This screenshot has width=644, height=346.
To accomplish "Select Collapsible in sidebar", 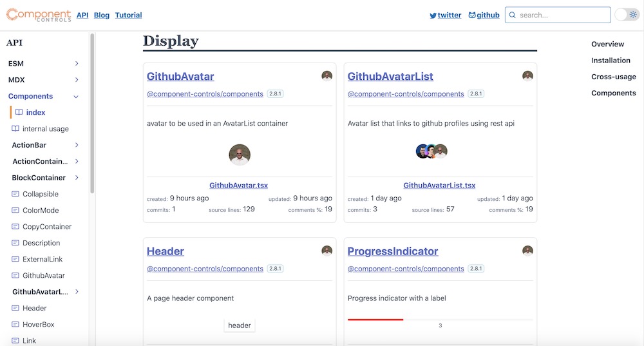I will pyautogui.click(x=40, y=194).
